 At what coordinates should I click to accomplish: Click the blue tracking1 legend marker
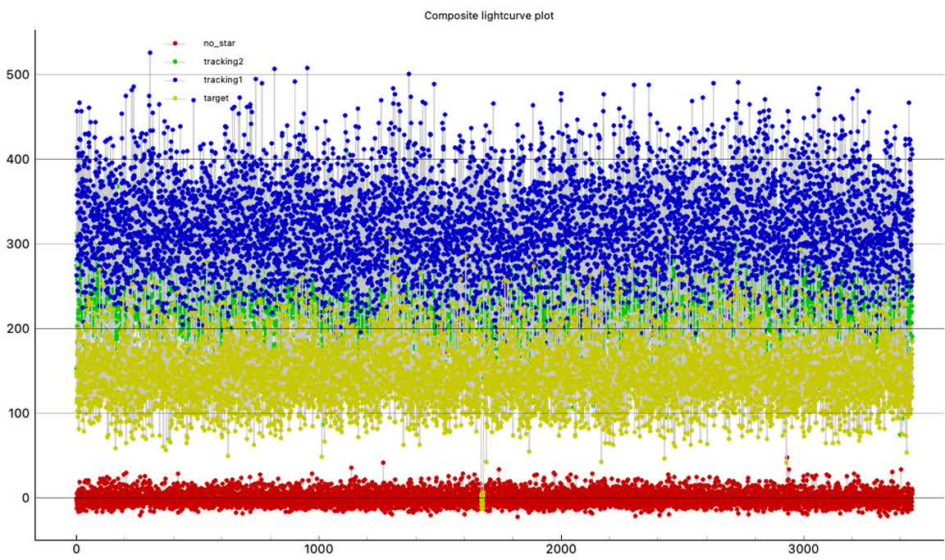pos(175,80)
